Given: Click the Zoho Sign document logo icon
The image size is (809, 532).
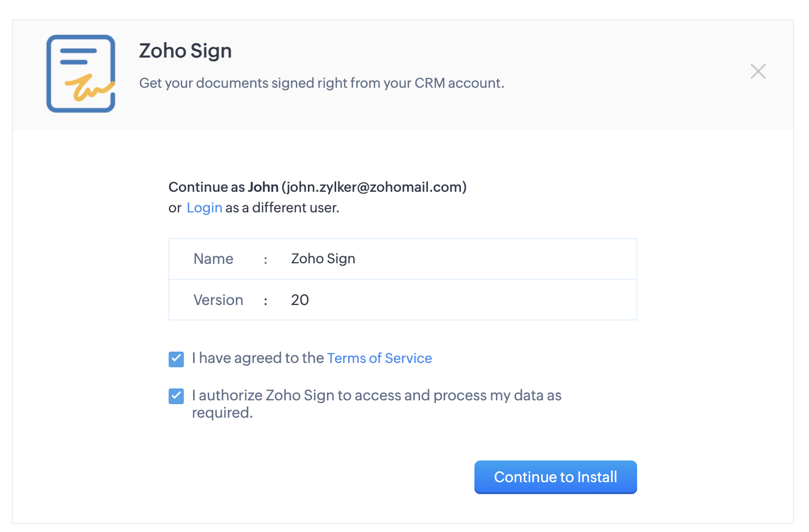Looking at the screenshot, I should [x=81, y=74].
